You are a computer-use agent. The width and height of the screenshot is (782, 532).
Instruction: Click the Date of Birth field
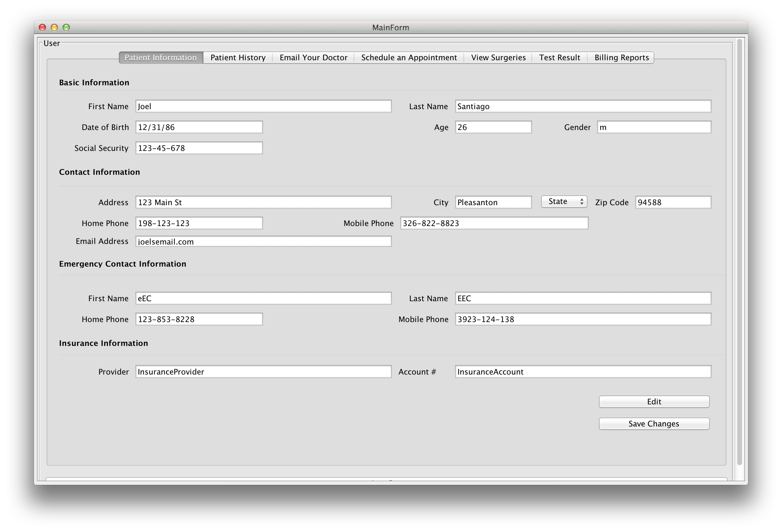click(199, 127)
